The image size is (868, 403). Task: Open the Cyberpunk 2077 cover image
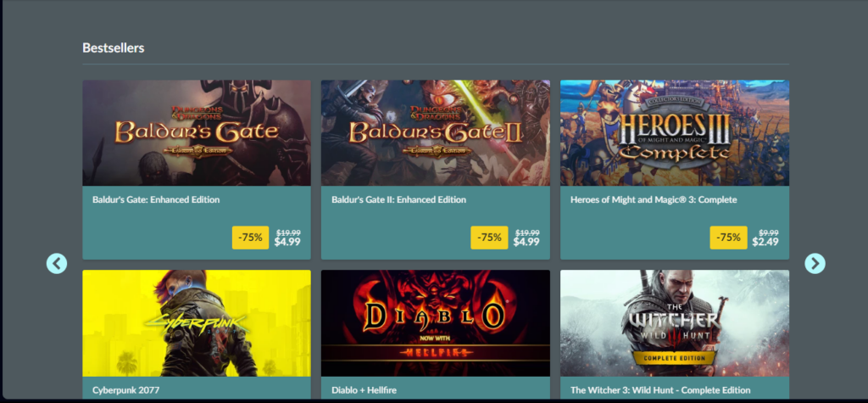(x=197, y=323)
